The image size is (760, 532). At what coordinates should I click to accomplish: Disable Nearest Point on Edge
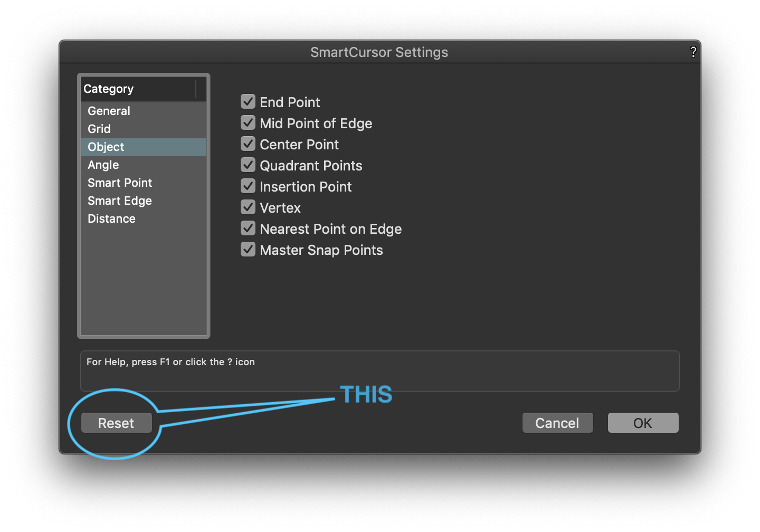coord(248,228)
